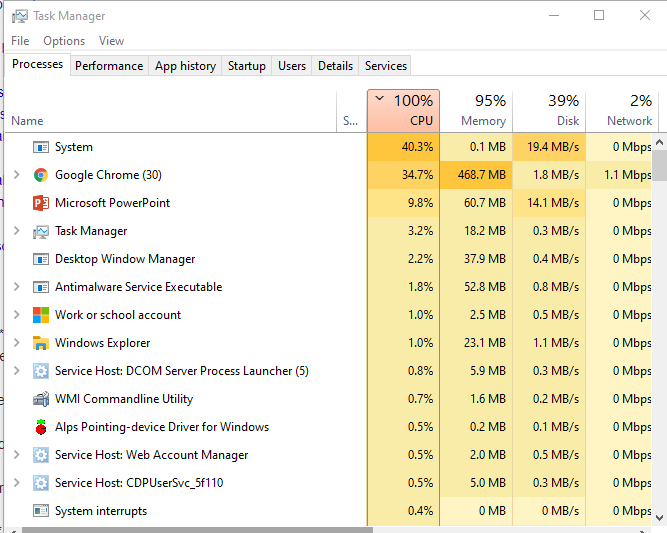667x533 pixels.
Task: Expand the Antimalware Service Executable entry
Action: [16, 287]
